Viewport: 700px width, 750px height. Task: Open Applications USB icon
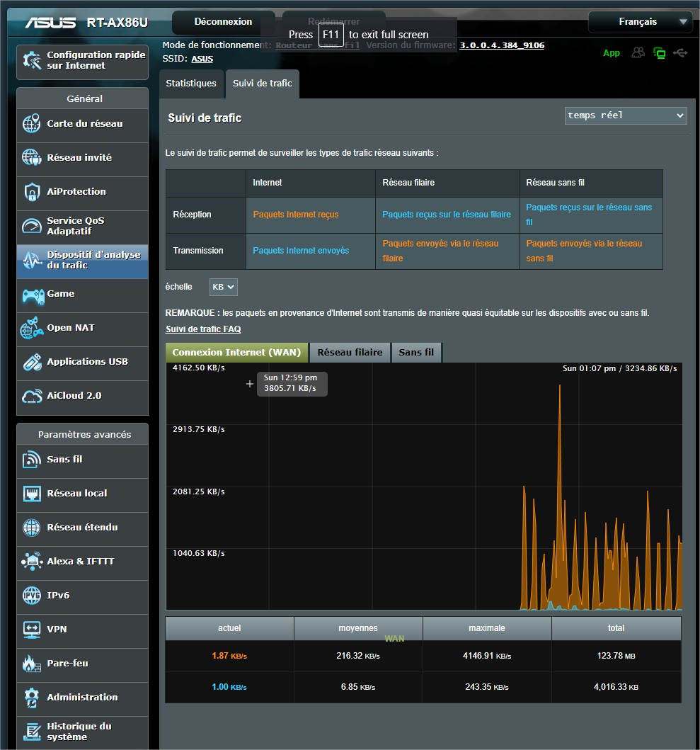32,362
